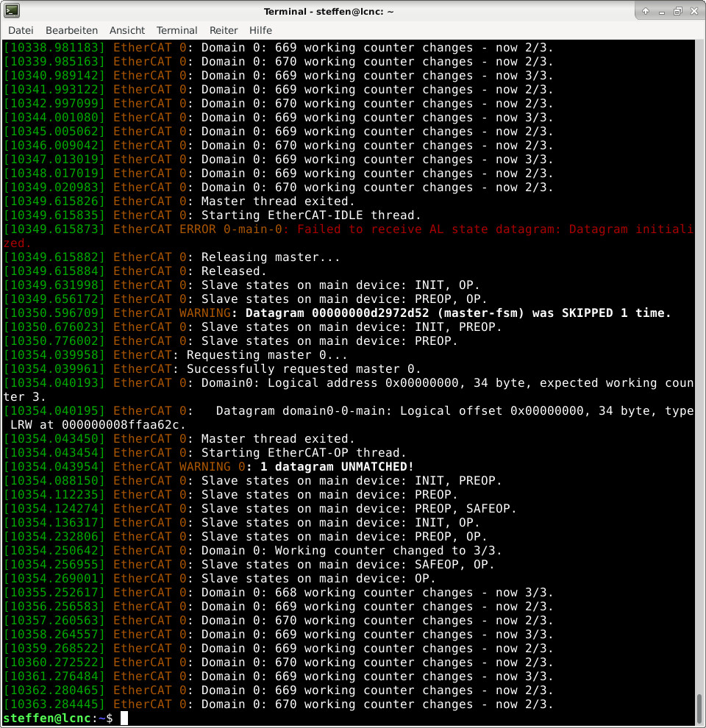Image resolution: width=706 pixels, height=728 pixels.
Task: Click 'Slave states on main device: SAFEOP, OP.' line
Action: coord(249,565)
